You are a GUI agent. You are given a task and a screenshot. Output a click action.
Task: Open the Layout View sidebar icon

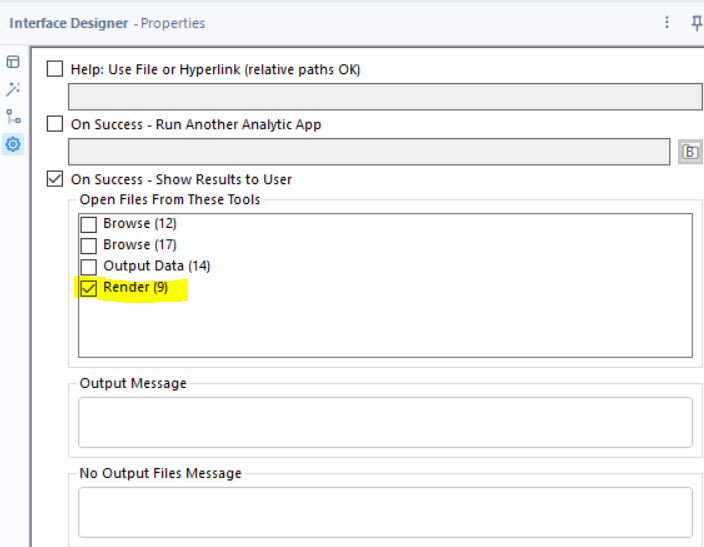click(x=13, y=62)
